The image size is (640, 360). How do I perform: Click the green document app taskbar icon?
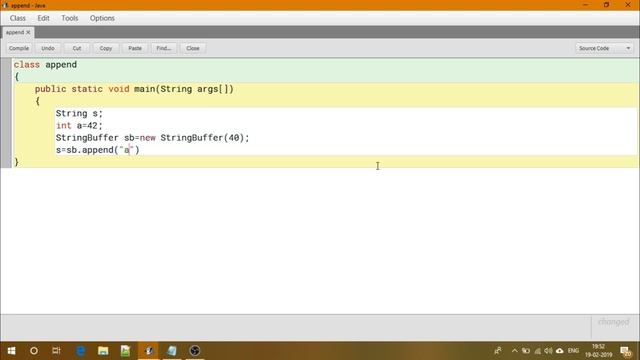[125, 351]
